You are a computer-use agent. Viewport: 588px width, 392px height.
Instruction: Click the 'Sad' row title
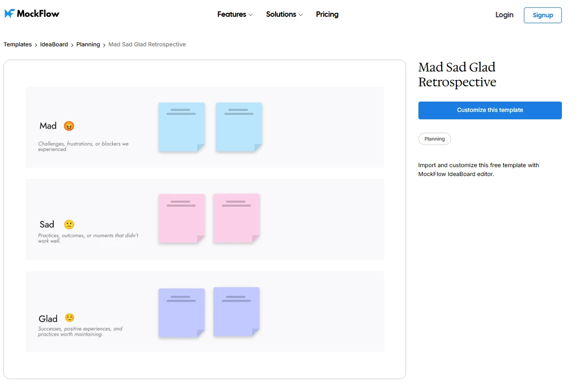click(47, 224)
